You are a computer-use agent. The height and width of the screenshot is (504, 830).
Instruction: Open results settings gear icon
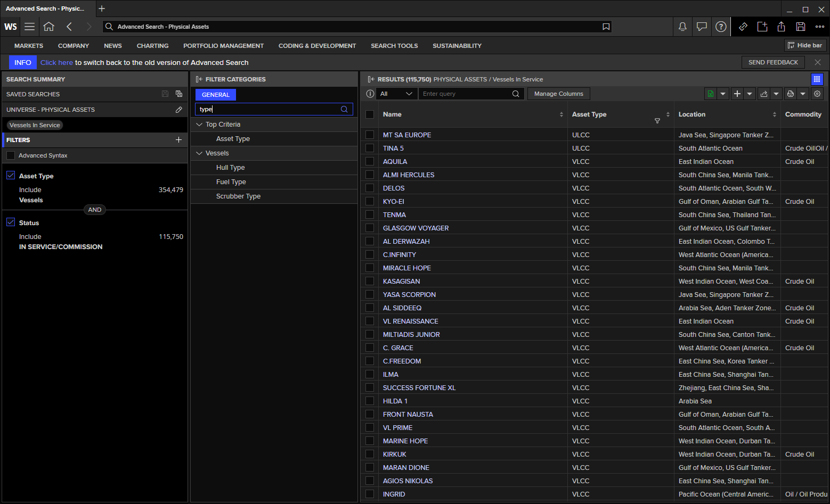coord(817,94)
